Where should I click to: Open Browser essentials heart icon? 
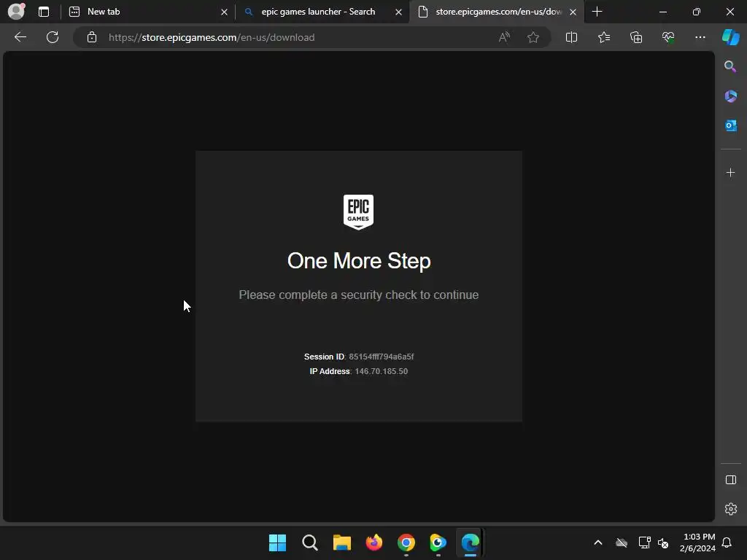coord(668,37)
